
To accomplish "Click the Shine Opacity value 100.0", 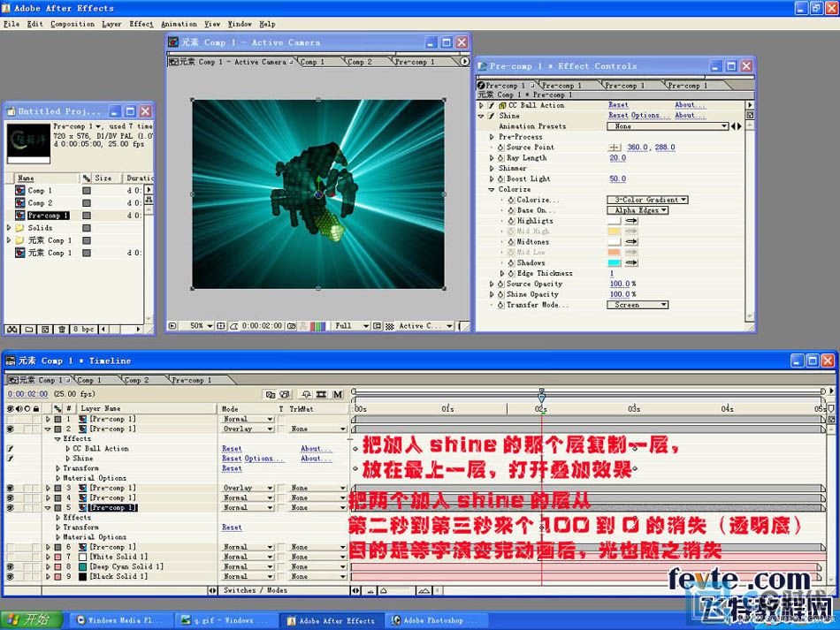I will pos(620,294).
